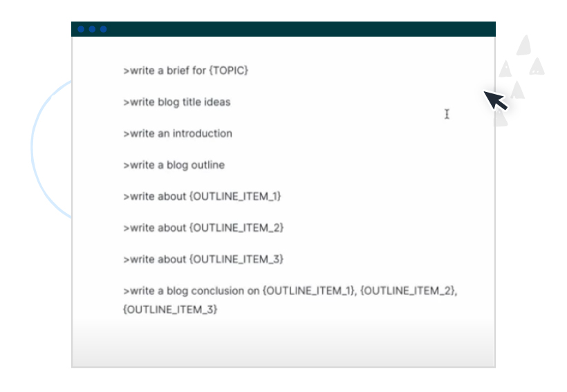Click {OUTLINE_ITEM_3} on the last wrapped line

point(170,310)
